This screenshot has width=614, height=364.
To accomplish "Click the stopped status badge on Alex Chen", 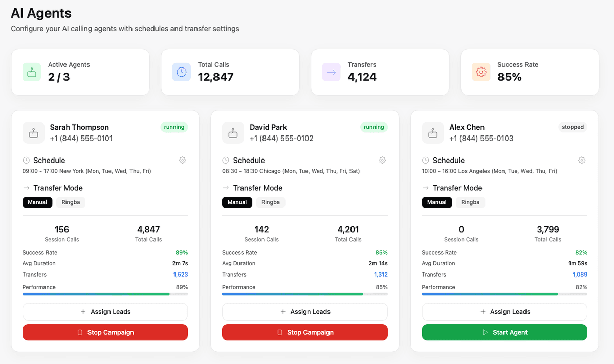I will click(x=572, y=127).
